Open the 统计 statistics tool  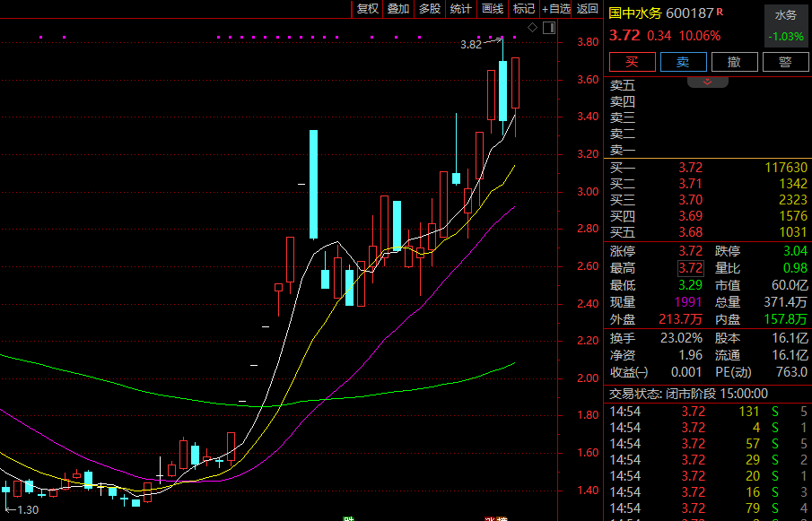point(460,9)
